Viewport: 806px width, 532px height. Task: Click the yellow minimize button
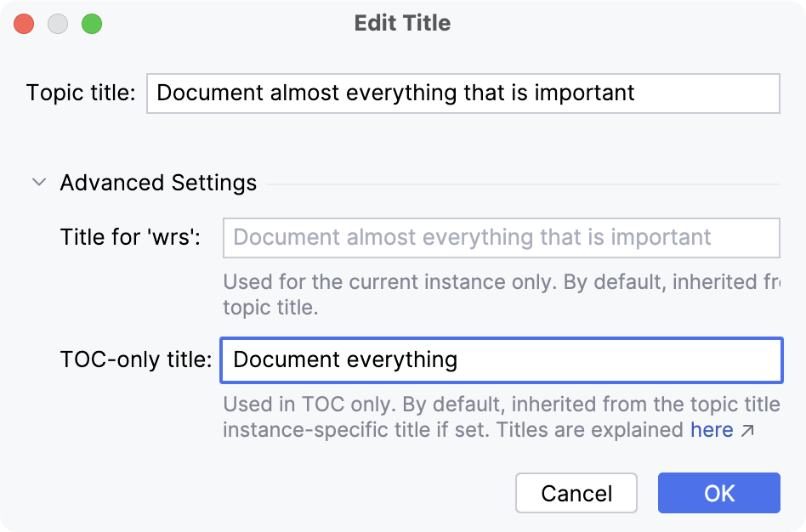pos(58,25)
